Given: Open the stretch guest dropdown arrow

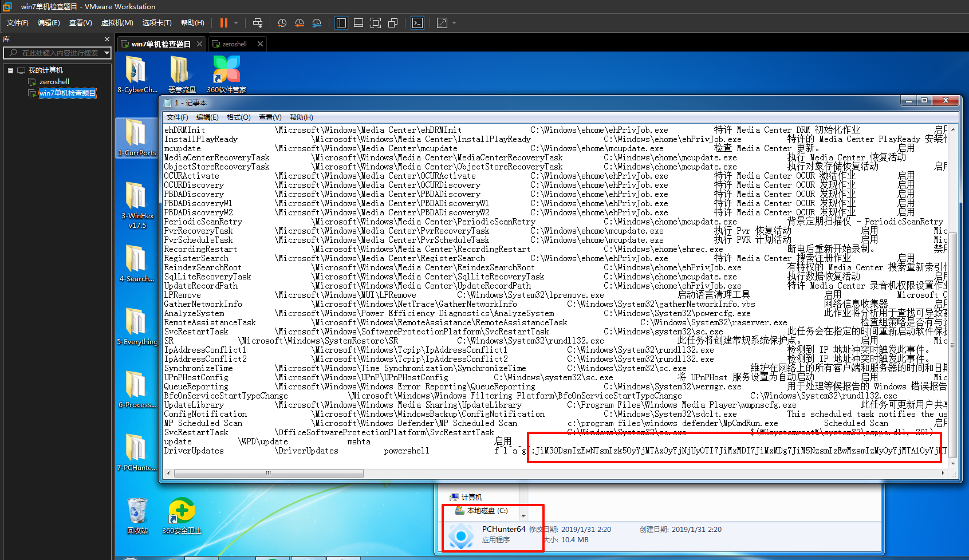Looking at the screenshot, I should 454,23.
